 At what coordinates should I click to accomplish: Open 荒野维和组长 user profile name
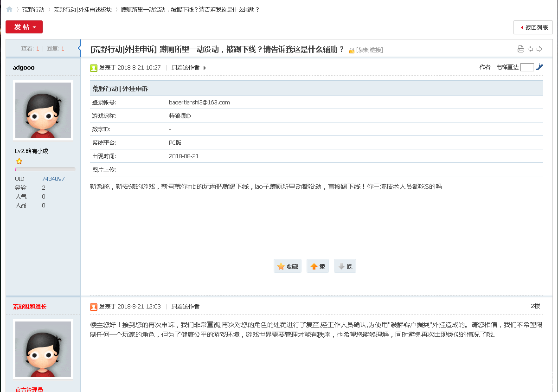point(30,307)
